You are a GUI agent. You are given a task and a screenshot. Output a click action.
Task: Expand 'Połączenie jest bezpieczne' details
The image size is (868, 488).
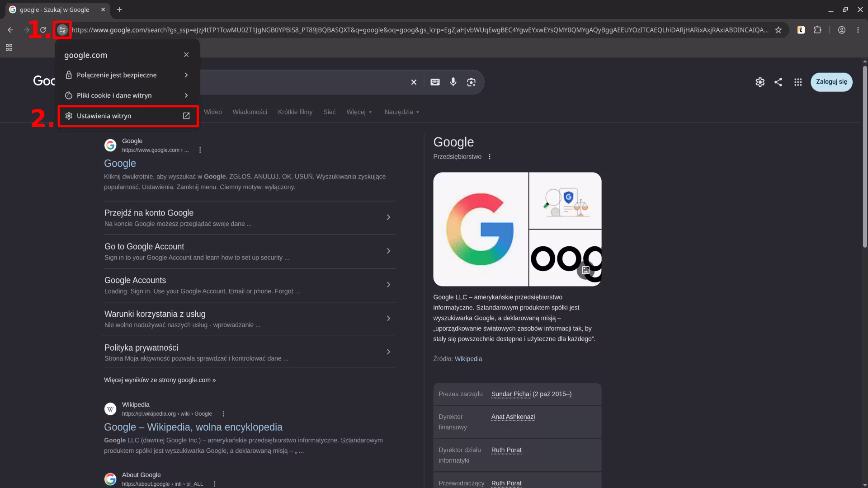tap(127, 75)
